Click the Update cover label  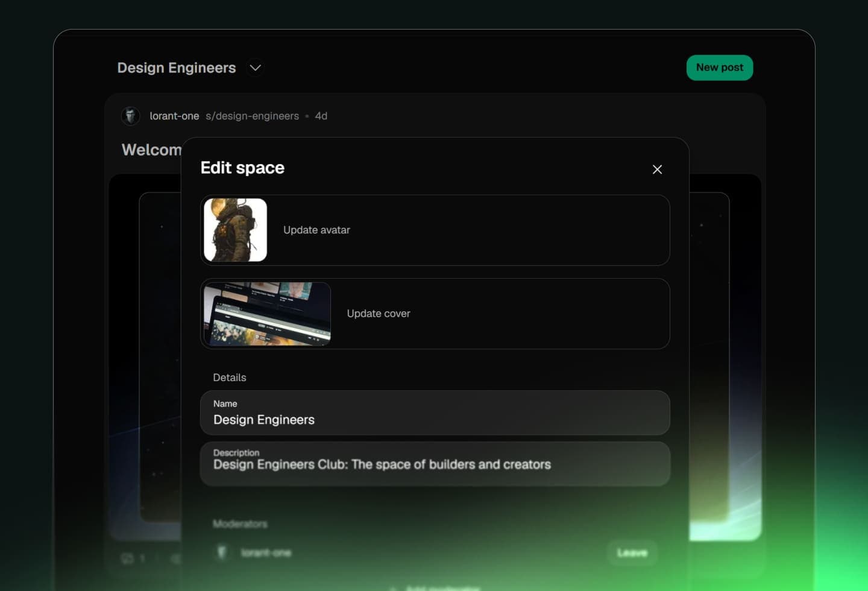tap(378, 314)
